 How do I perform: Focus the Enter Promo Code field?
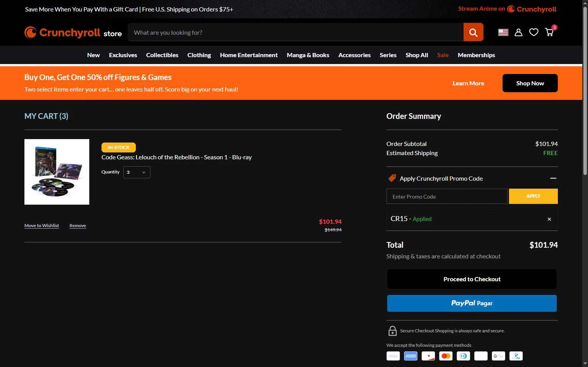[447, 196]
